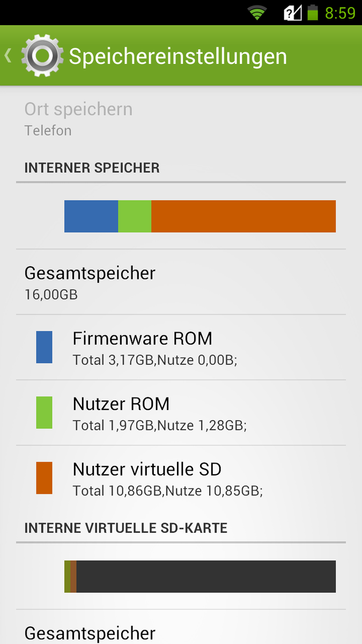Tap green Nutzer ROM color square
This screenshot has width=362, height=644.
tap(44, 413)
